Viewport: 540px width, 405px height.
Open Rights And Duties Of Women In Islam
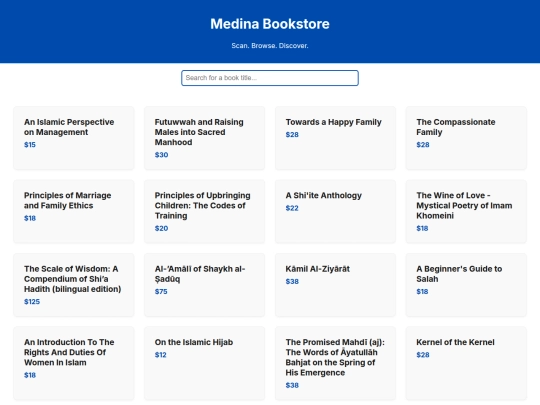click(x=74, y=363)
